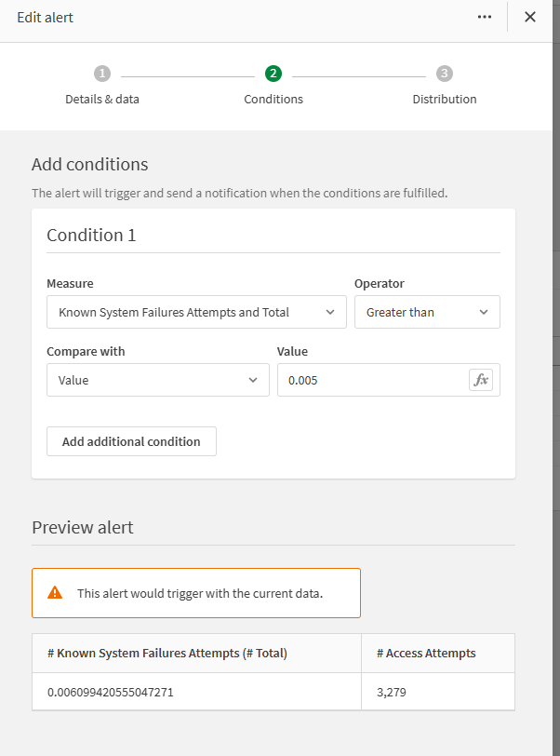
Task: Click the Condition 1 heading
Action: pyautogui.click(x=91, y=236)
